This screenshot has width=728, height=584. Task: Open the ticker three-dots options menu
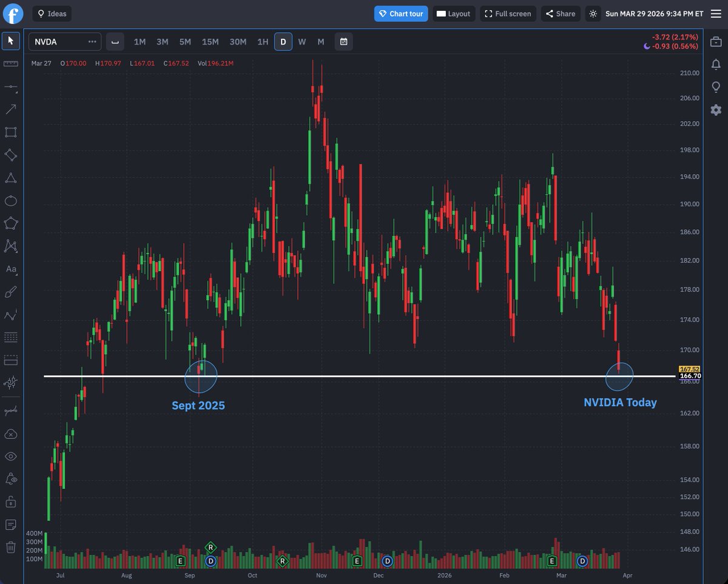coord(92,42)
